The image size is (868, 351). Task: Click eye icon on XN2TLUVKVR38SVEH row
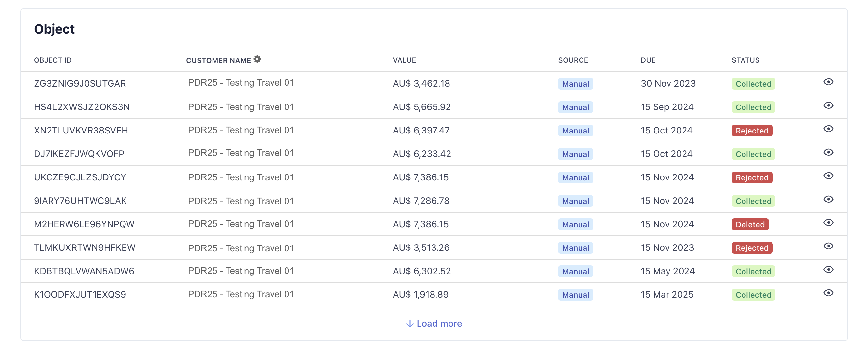pos(828,129)
